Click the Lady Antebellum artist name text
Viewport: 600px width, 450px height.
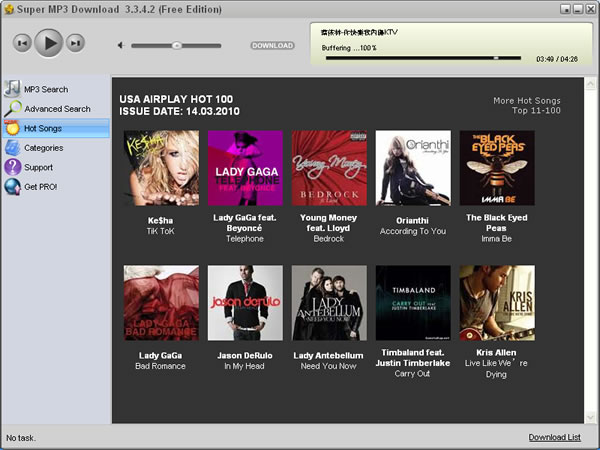coord(328,356)
